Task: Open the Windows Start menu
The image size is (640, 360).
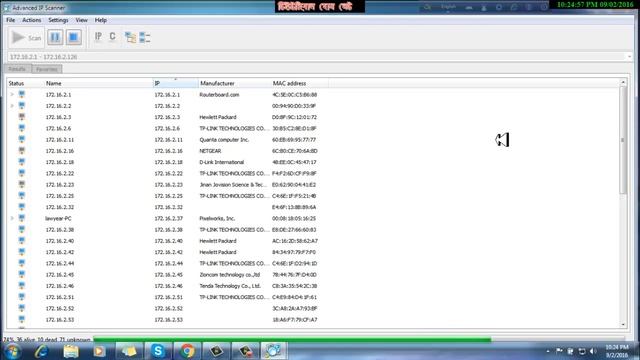Action: 12,351
